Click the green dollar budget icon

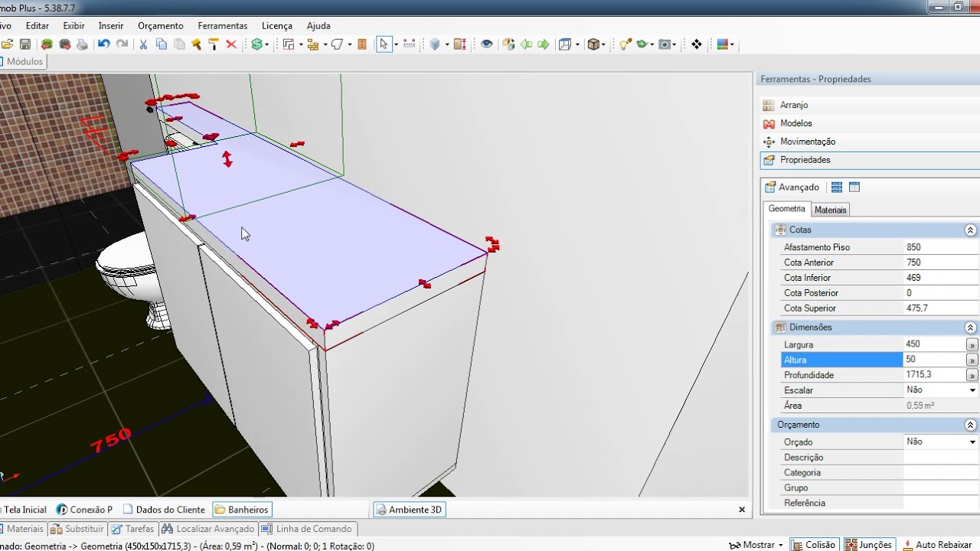pyautogui.click(x=258, y=44)
